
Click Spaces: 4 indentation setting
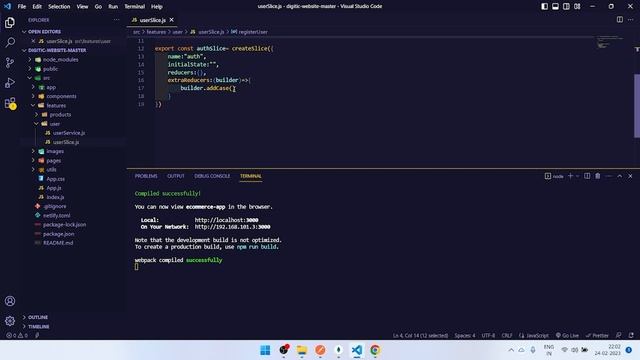click(464, 336)
